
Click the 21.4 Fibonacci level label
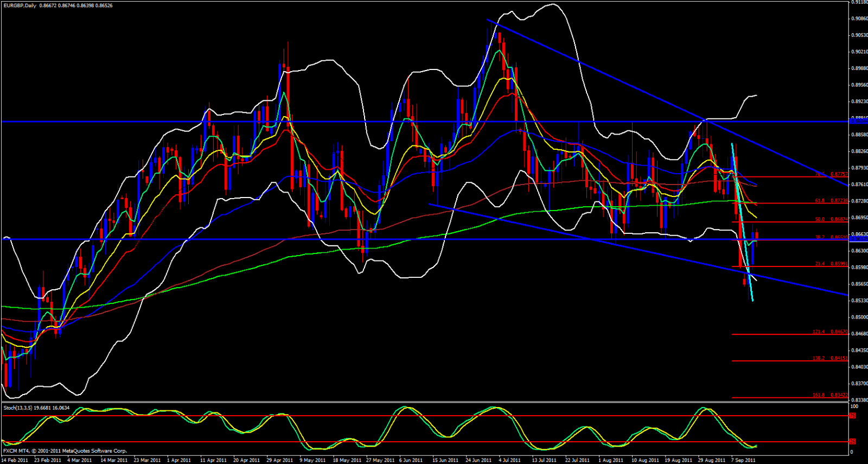(820, 264)
